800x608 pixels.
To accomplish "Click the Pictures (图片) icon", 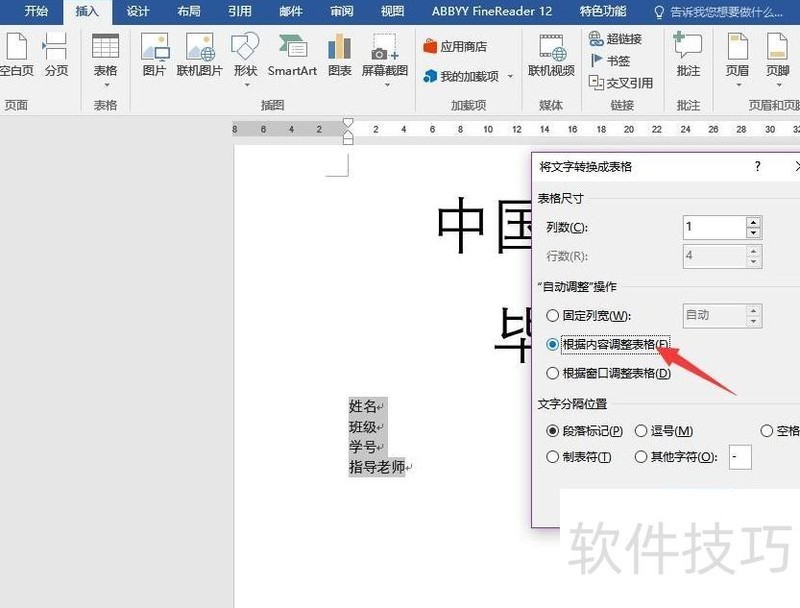I will 154,54.
